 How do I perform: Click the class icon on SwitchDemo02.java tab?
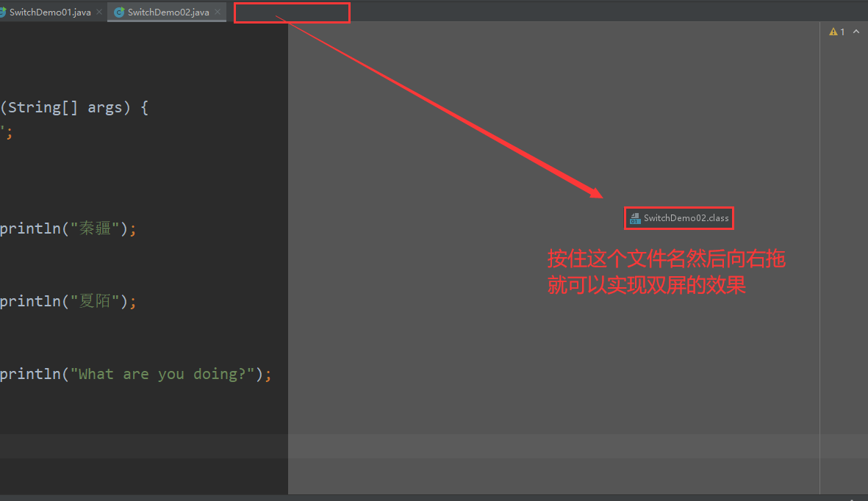(x=119, y=12)
